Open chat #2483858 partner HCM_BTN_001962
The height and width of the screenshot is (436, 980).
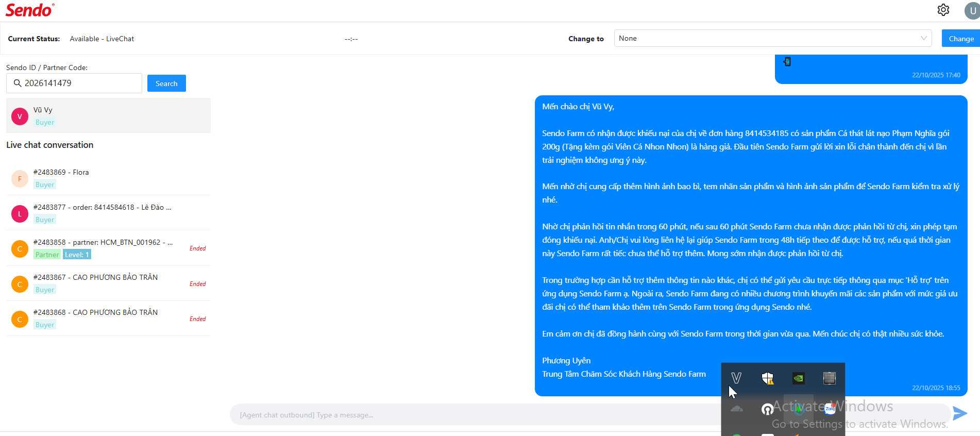(x=108, y=248)
